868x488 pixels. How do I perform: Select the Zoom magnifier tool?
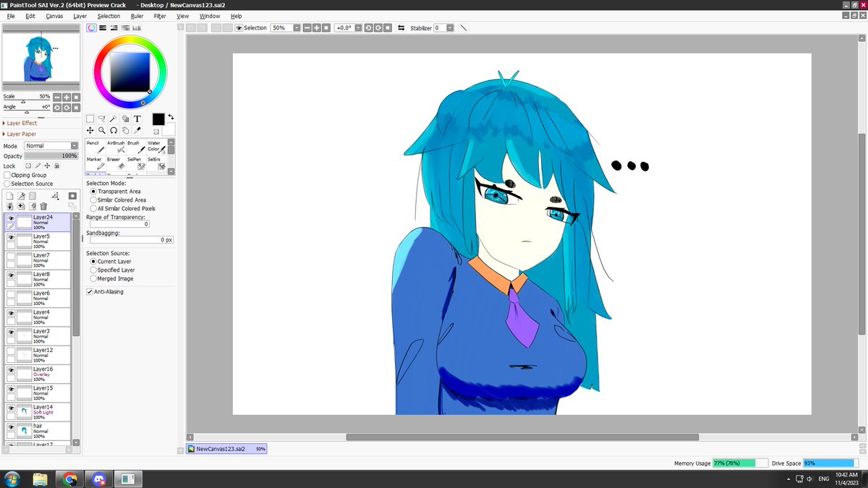[x=101, y=131]
